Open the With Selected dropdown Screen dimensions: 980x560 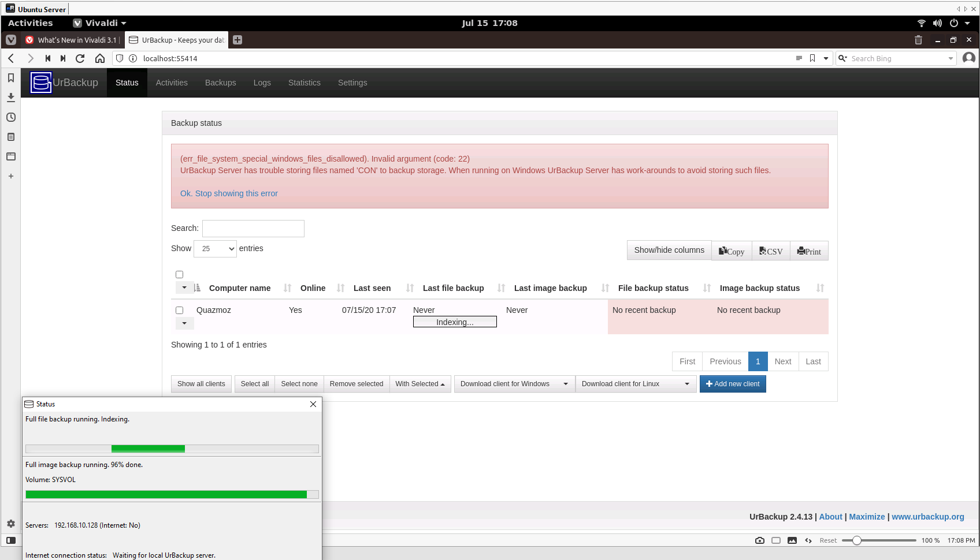420,384
